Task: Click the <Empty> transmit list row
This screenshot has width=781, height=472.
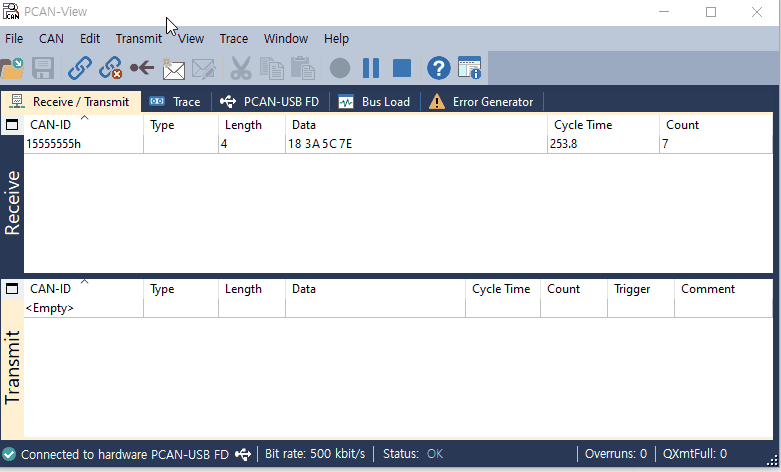Action: click(398, 308)
